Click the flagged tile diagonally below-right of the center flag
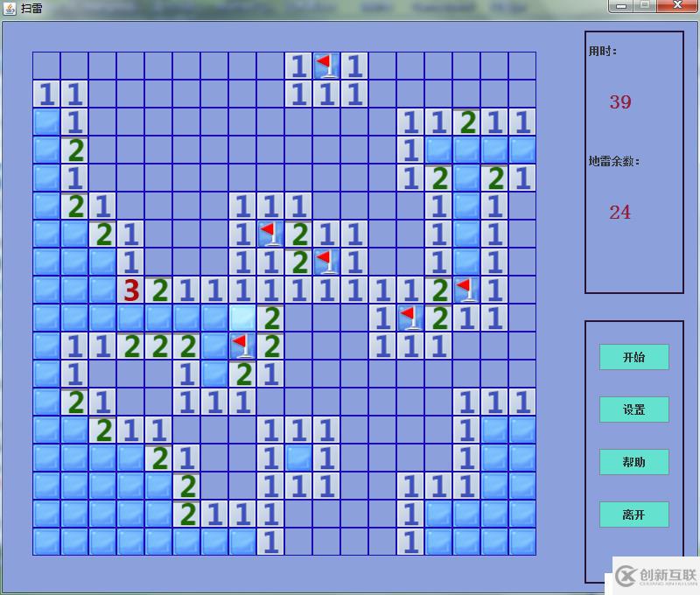Viewport: 700px width, 595px height. [327, 262]
